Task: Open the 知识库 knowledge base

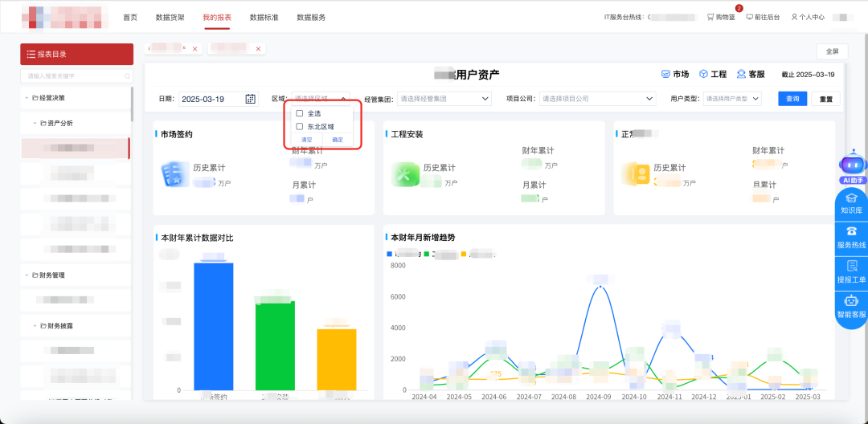Action: click(851, 203)
